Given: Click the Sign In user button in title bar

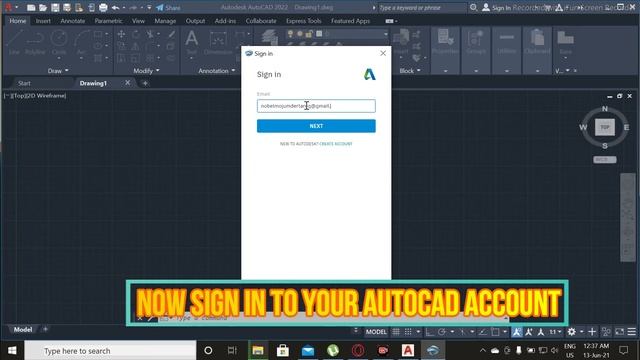Looking at the screenshot, I should coord(496,7).
